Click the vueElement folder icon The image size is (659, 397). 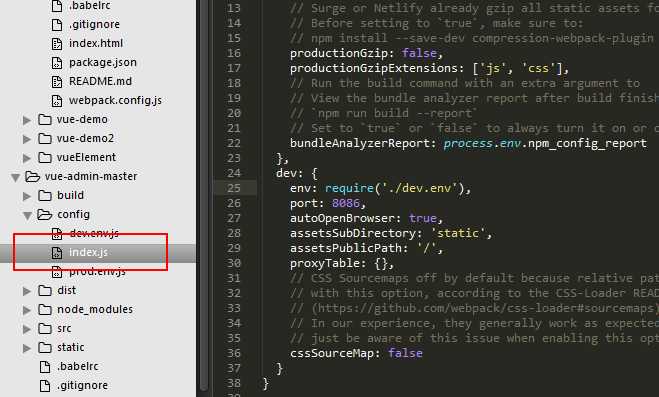(45, 158)
